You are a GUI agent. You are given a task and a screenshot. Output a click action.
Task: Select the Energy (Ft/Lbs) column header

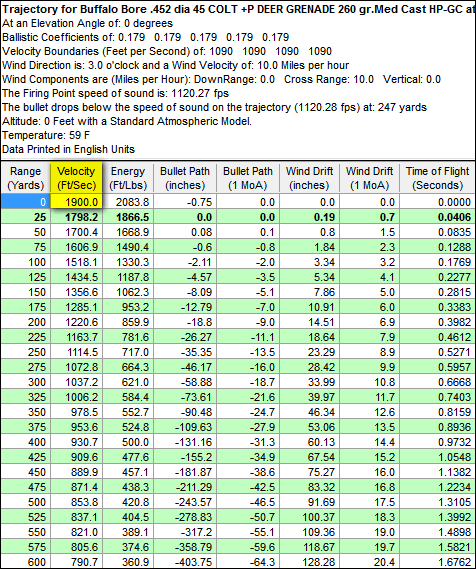tap(128, 178)
